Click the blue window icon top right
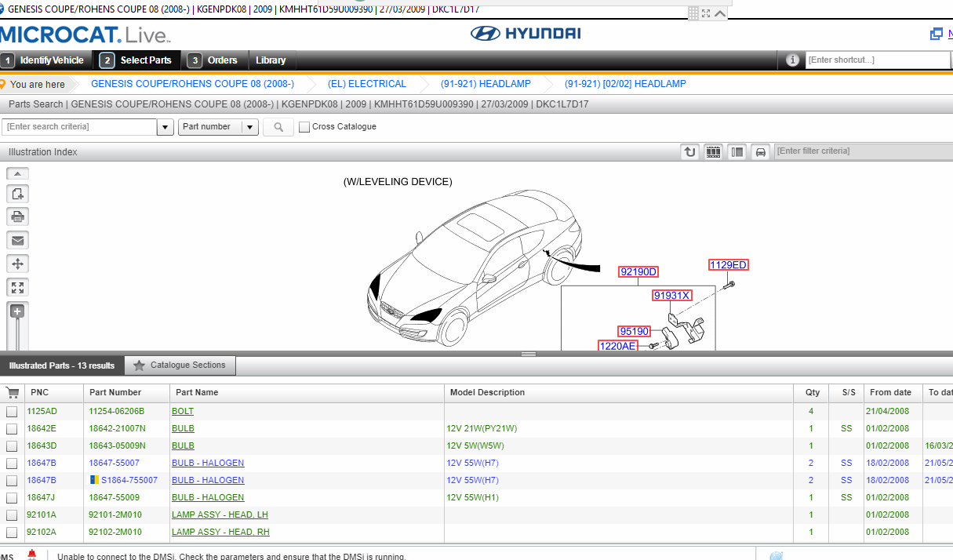 (x=936, y=34)
